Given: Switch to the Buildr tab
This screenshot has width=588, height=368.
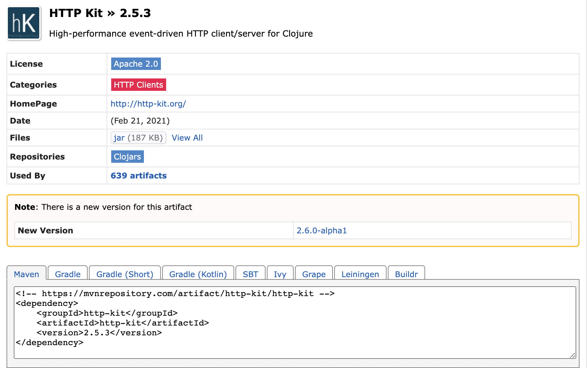Looking at the screenshot, I should pyautogui.click(x=406, y=274).
